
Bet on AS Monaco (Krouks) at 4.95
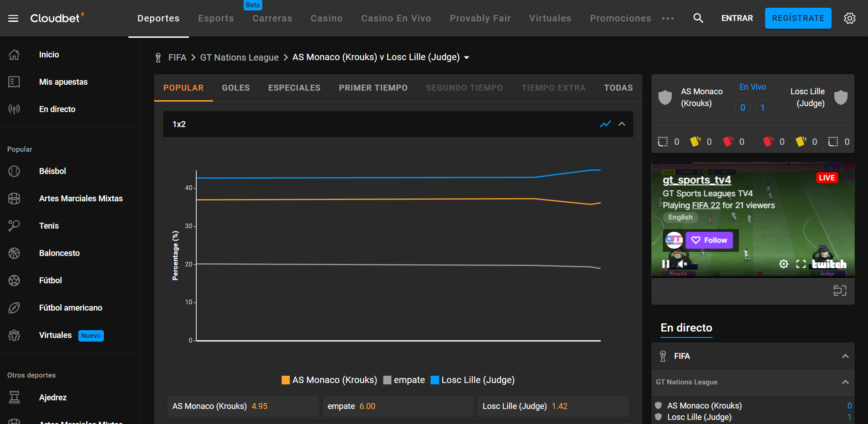pyautogui.click(x=243, y=406)
